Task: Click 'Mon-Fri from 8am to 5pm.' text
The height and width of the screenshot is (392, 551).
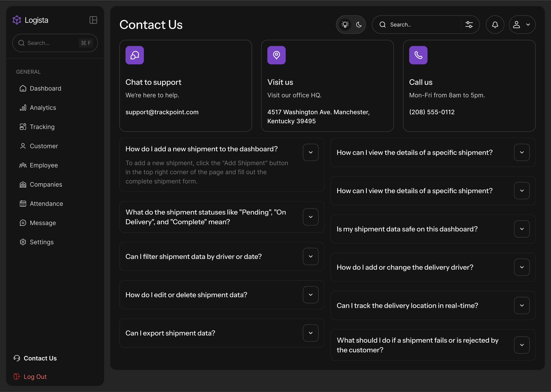Action: coord(447,95)
